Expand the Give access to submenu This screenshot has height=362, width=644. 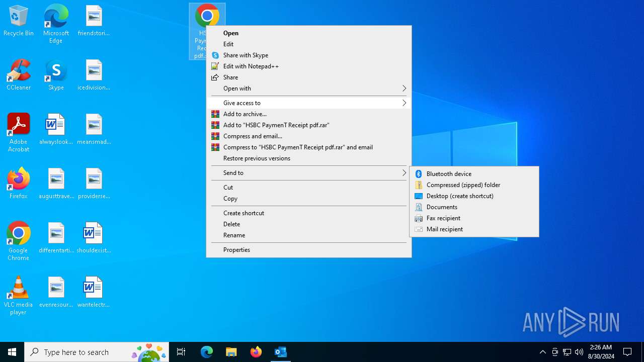(x=309, y=103)
